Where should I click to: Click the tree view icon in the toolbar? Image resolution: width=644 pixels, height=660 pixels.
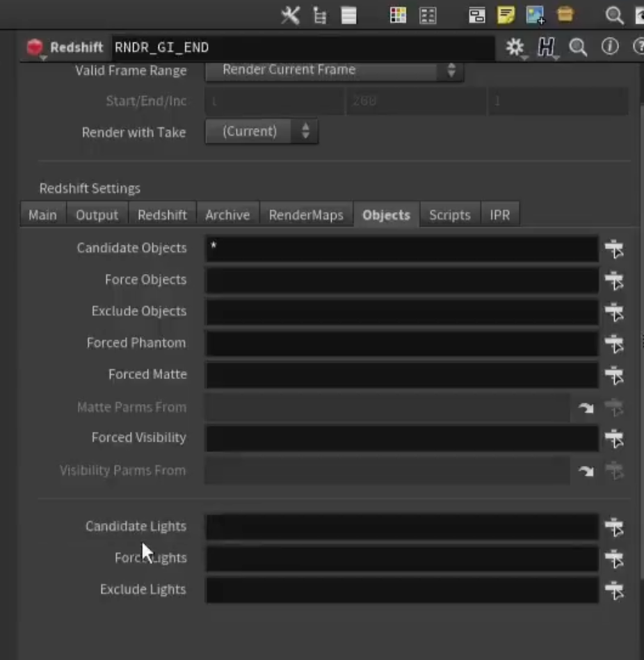click(320, 16)
